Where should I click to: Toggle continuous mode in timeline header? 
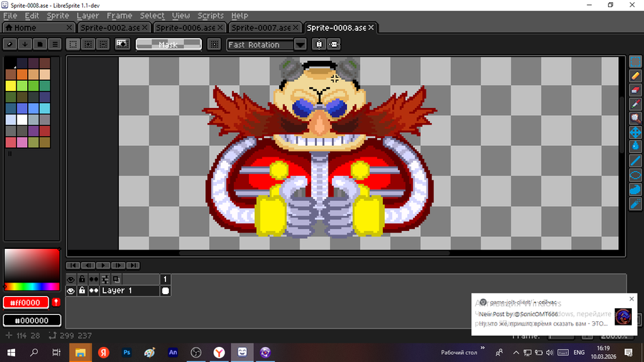tap(93, 280)
